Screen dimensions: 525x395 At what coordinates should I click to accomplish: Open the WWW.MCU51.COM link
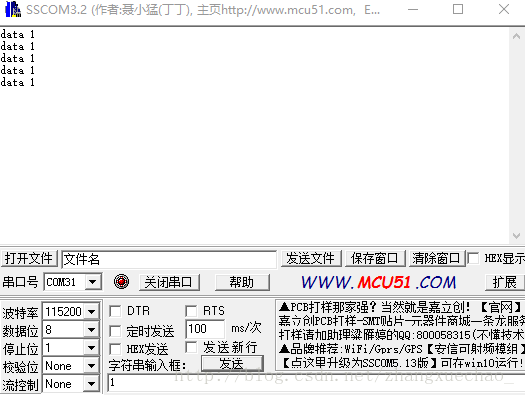pos(379,282)
